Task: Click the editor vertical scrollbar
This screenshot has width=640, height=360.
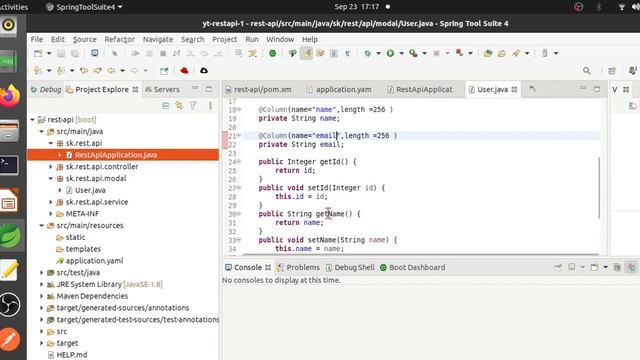Action: (599, 188)
